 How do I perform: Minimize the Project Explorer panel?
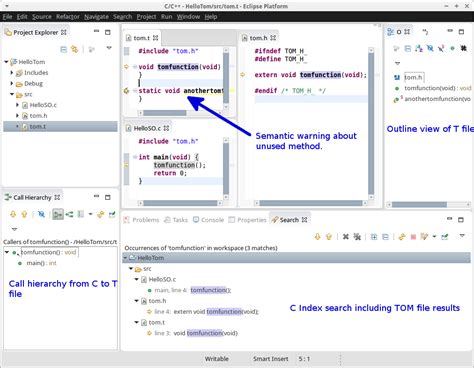pos(96,31)
